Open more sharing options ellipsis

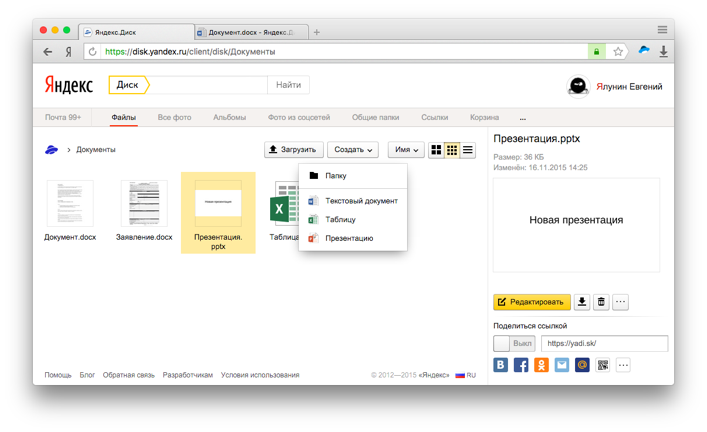tap(623, 365)
